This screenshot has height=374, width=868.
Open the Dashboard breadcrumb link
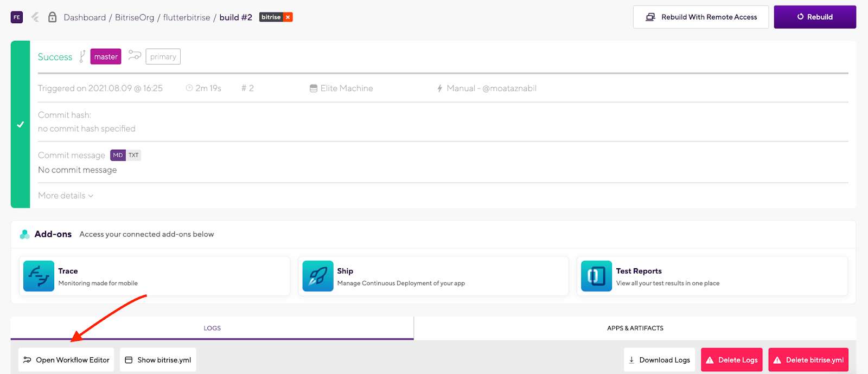pyautogui.click(x=85, y=17)
